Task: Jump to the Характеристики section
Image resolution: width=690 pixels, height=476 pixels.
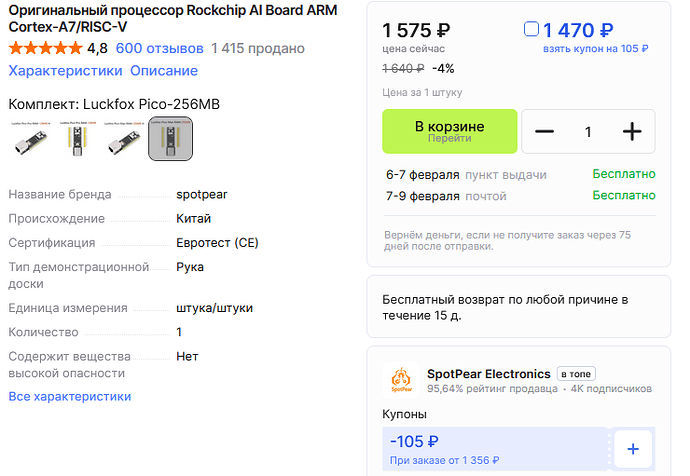Action: [x=65, y=71]
